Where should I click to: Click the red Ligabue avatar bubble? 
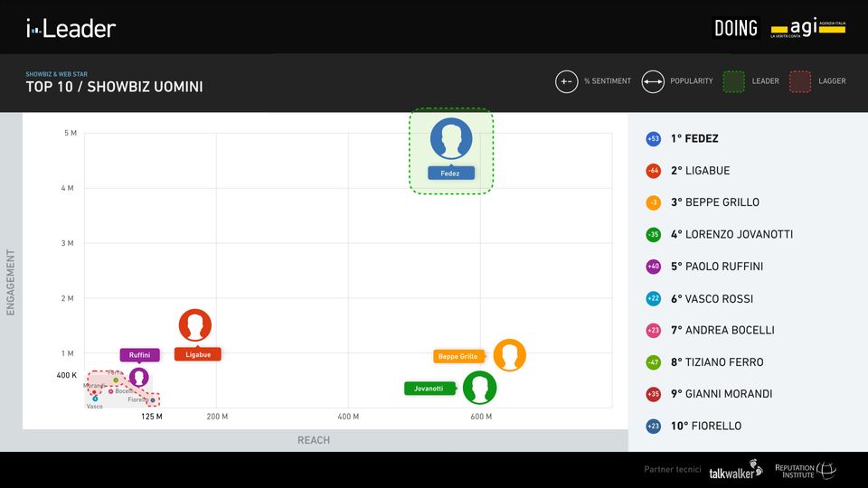click(195, 325)
